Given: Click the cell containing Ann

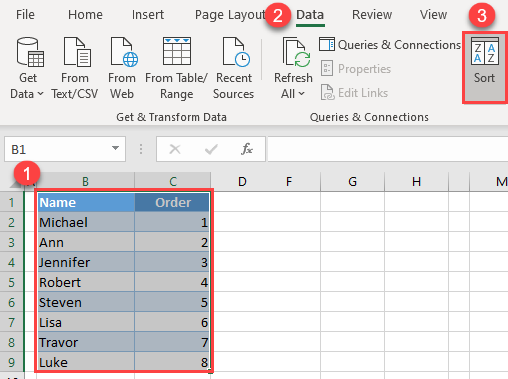Looking at the screenshot, I should (x=86, y=242).
